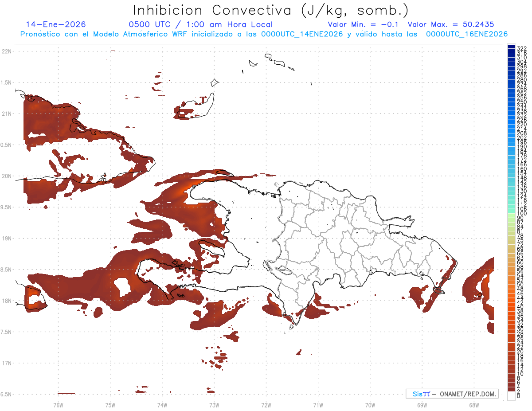This screenshot has height=411, width=532.
Task: Click the validity stamp '0000UTC_16ENE2026'
Action: [467, 34]
